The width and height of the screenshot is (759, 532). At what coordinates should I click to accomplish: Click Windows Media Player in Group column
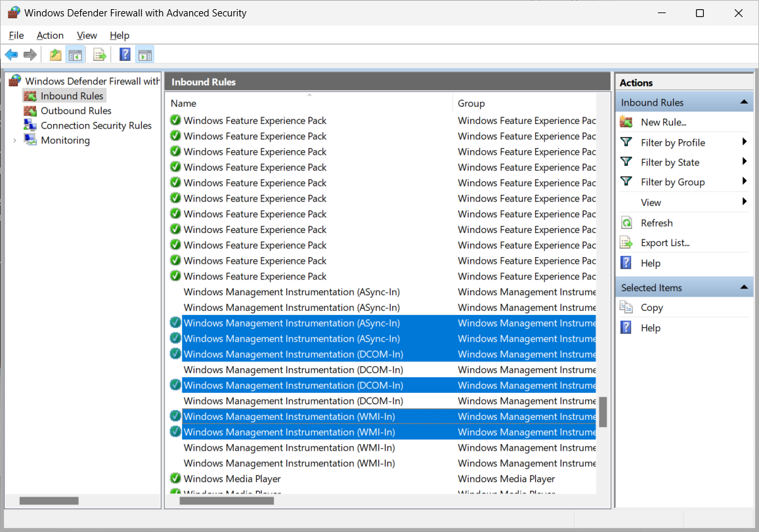tap(506, 479)
